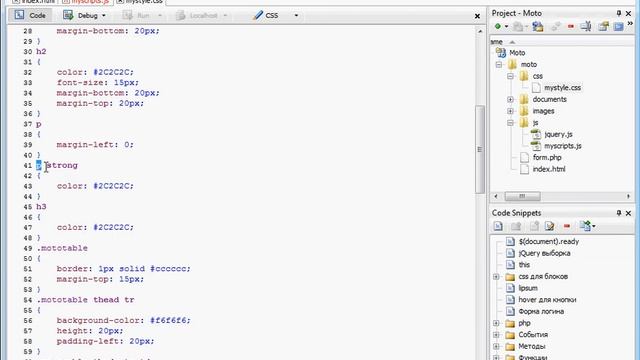
Task: Open the import/export snippets dropdown icon
Action: pos(587,226)
